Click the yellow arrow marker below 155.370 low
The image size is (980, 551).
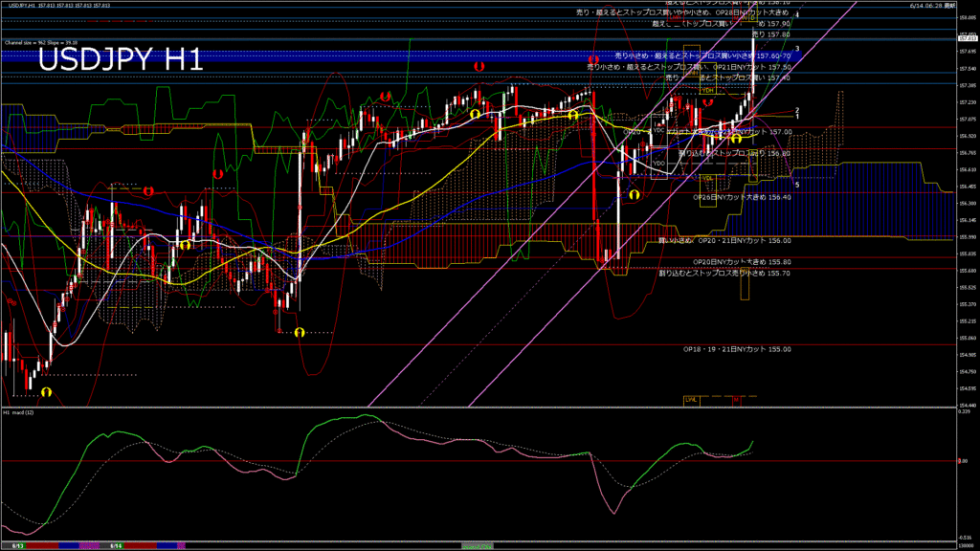(300, 332)
